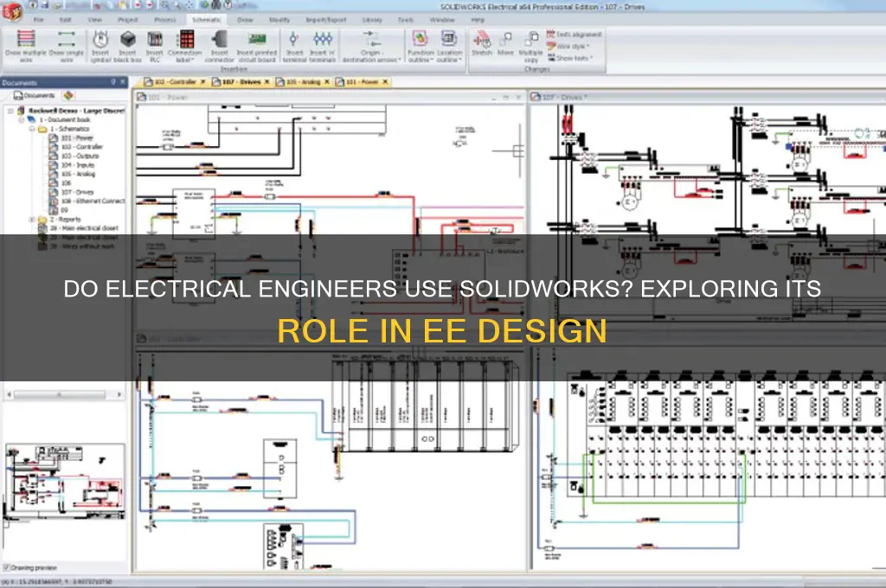Open the Tools ribbon tab

point(405,20)
